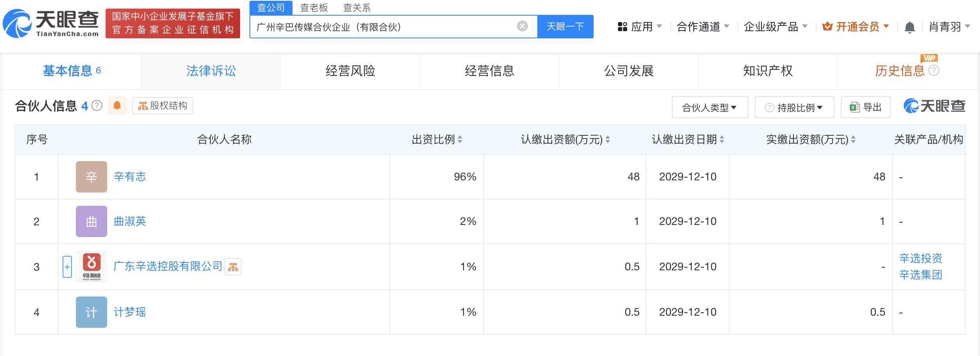Clear the search box with the X icon

[522, 26]
